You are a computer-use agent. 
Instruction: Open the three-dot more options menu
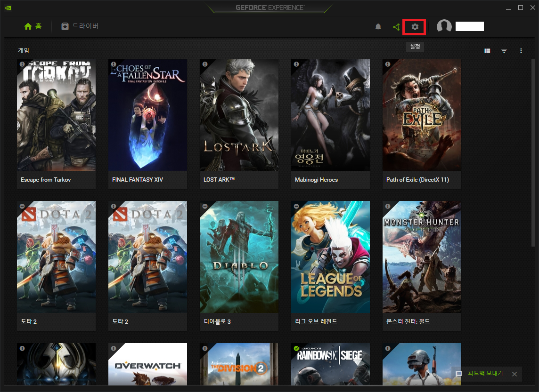tap(521, 51)
